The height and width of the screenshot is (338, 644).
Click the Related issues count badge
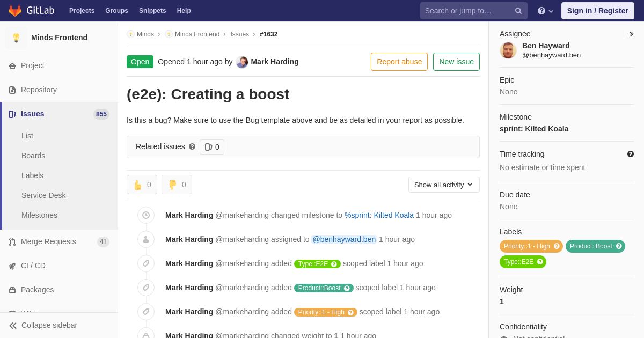pyautogui.click(x=212, y=147)
